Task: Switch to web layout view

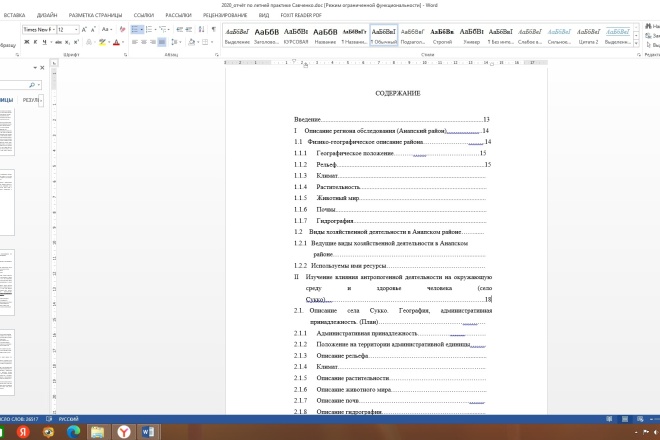Action: tap(640, 419)
